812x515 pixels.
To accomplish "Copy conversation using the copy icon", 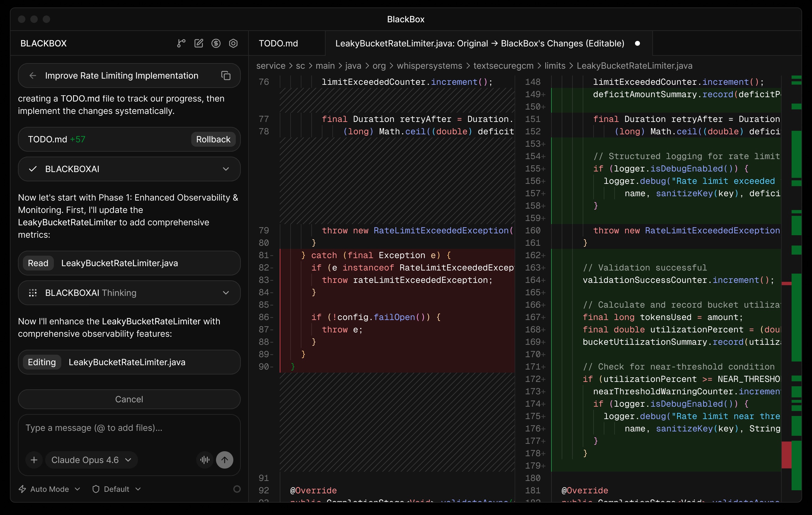I will pyautogui.click(x=226, y=76).
